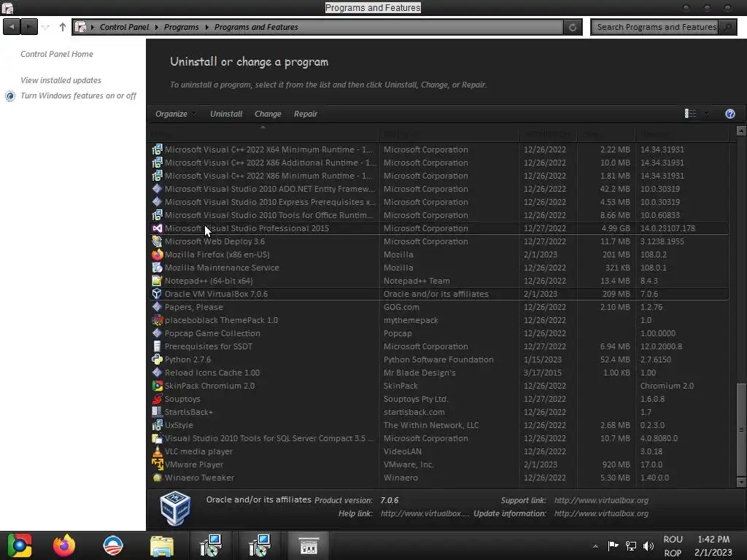Click the Mozilla Maintenance Service icon
Viewport: 747px width, 560px height.
(x=157, y=268)
